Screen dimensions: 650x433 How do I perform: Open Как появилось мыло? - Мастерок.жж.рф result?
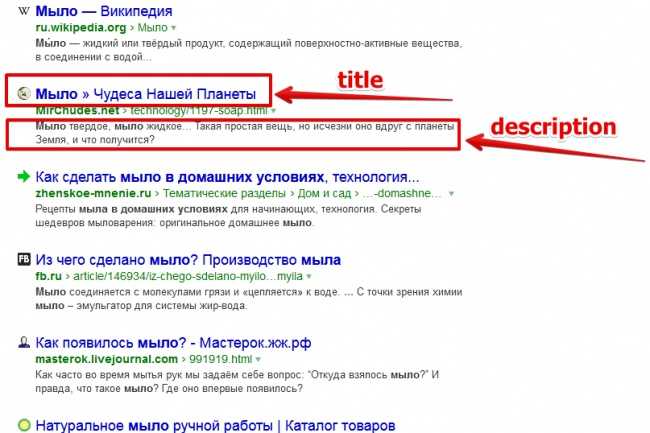pyautogui.click(x=173, y=343)
